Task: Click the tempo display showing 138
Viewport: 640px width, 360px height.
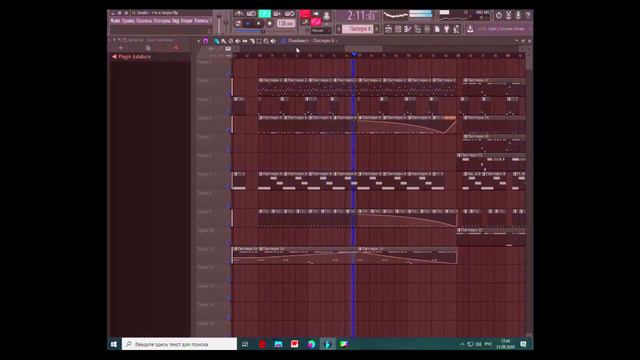Action: (286, 24)
